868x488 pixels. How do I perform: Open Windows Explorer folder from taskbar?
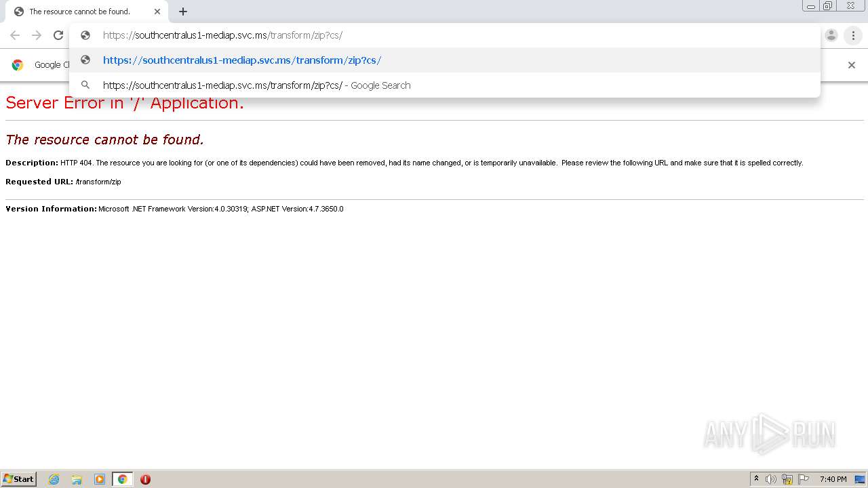[77, 479]
